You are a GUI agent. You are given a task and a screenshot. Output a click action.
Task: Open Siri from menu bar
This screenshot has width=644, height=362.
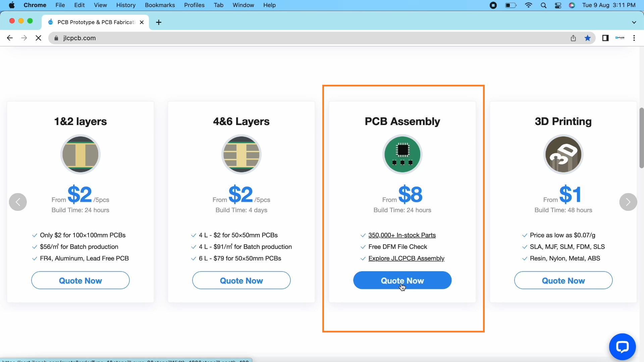point(572,5)
